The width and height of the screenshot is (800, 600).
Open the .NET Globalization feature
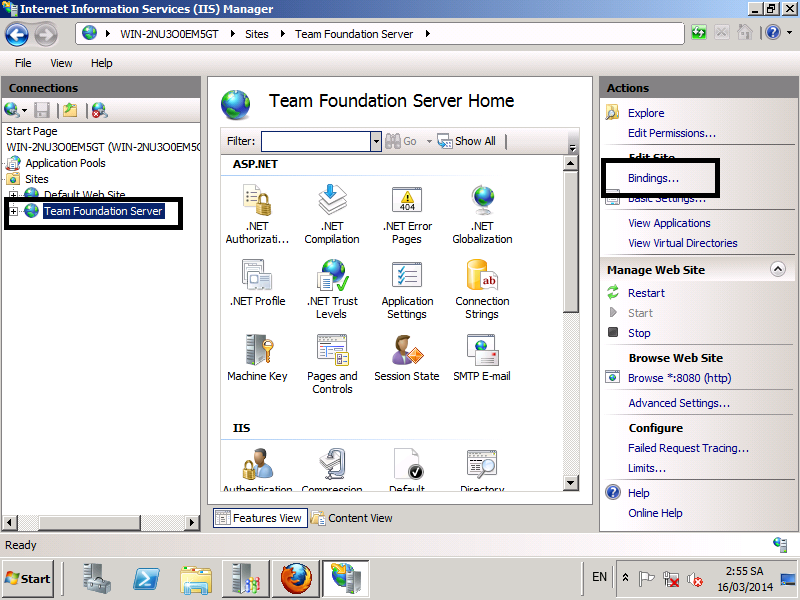click(482, 214)
